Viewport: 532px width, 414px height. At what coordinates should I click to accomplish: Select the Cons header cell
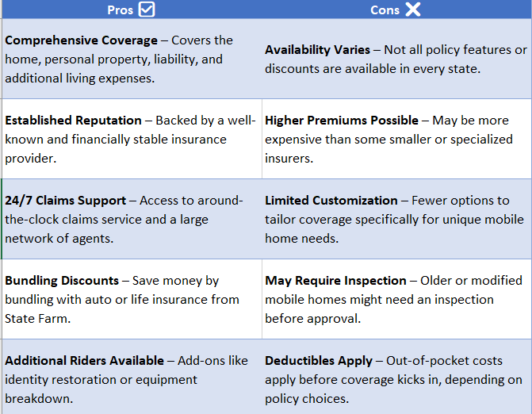click(396, 10)
